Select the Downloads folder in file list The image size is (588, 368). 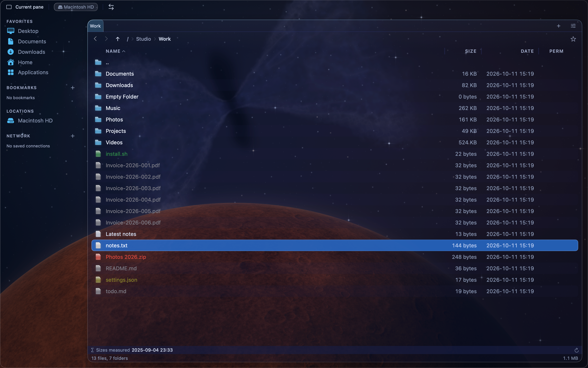pyautogui.click(x=335, y=85)
